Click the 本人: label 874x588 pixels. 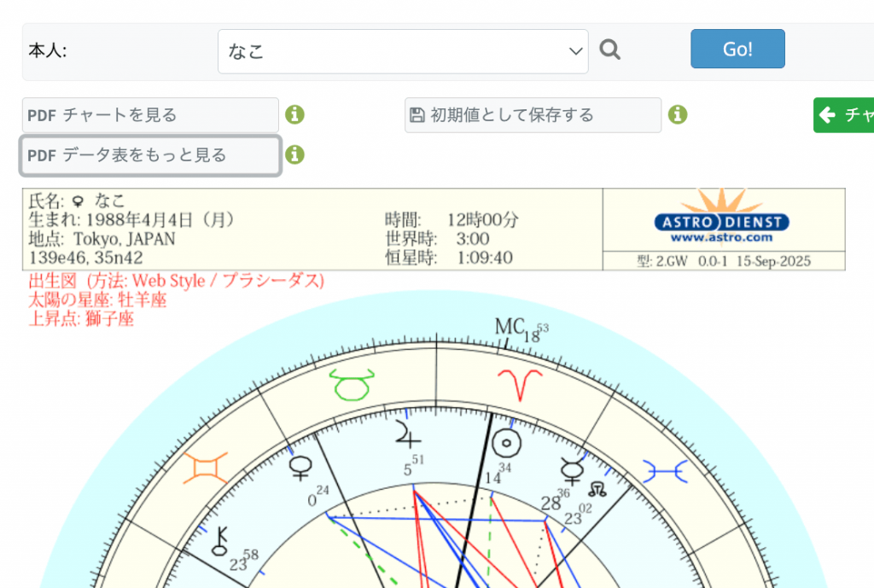pyautogui.click(x=48, y=51)
